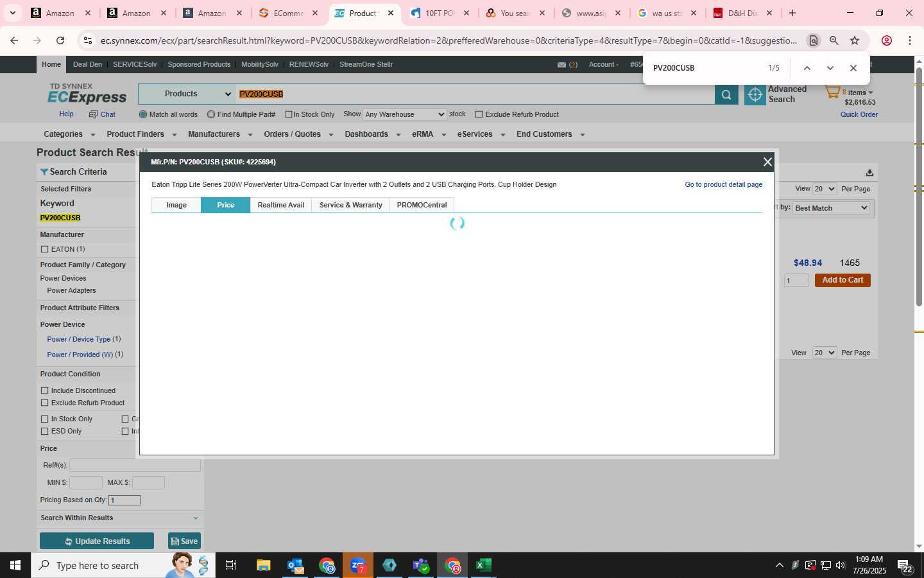Click the Update Results button
The height and width of the screenshot is (578, 924).
(97, 541)
